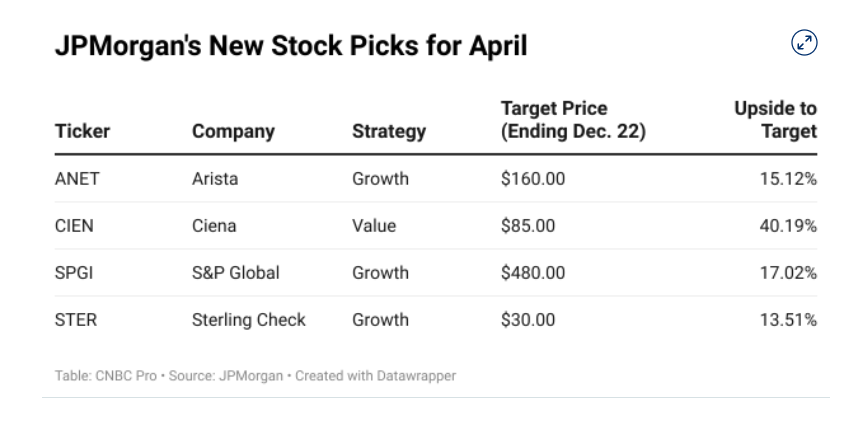Select the CIEN ticker cell
This screenshot has height=423, width=841.
coord(74,226)
